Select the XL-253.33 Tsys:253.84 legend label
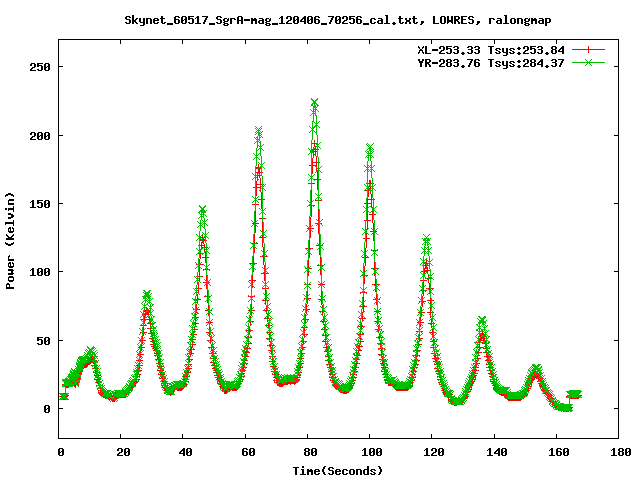 point(491,50)
